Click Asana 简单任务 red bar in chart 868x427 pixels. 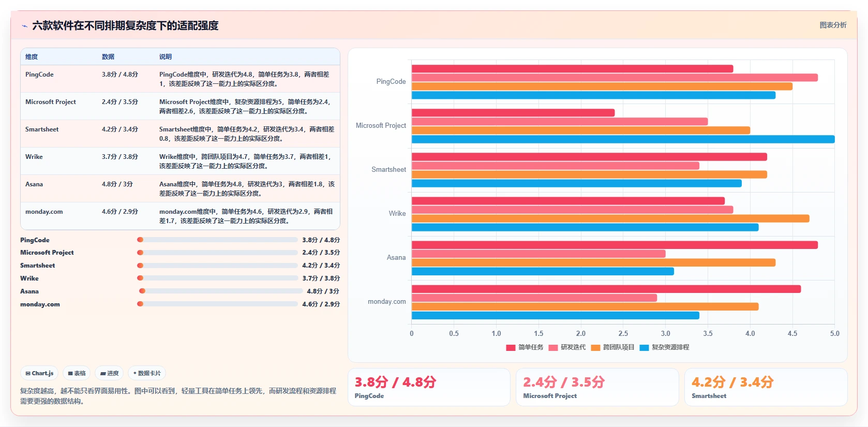pyautogui.click(x=615, y=245)
